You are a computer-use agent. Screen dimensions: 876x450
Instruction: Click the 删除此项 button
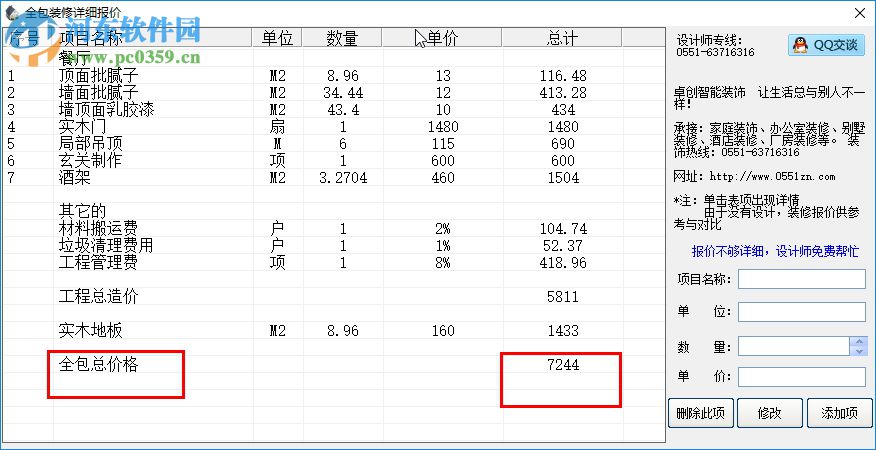(x=701, y=413)
